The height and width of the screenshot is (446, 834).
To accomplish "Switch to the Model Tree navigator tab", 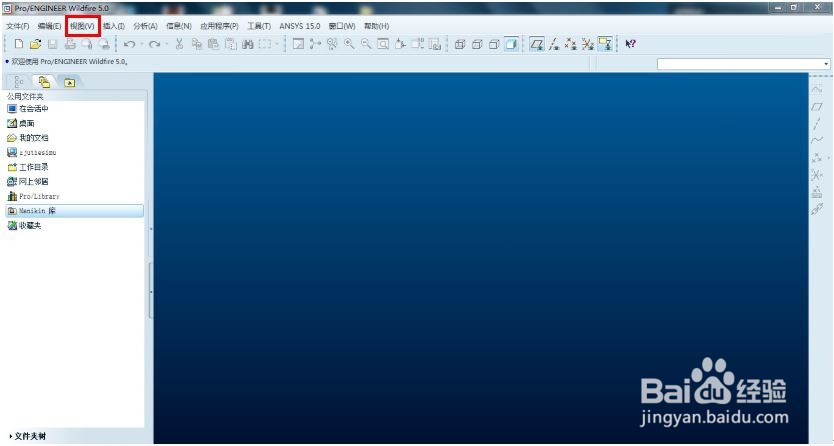I will (19, 82).
